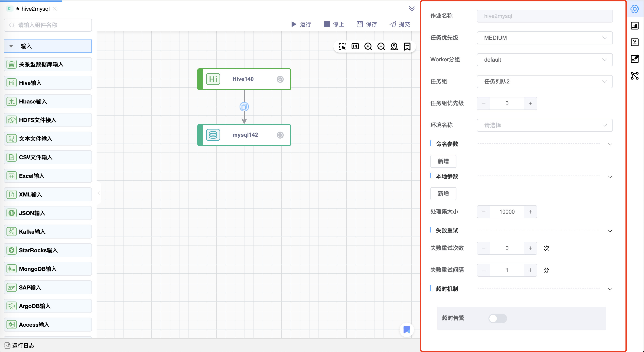Click 新增 under 本地参数
The image size is (644, 352).
pyautogui.click(x=443, y=193)
